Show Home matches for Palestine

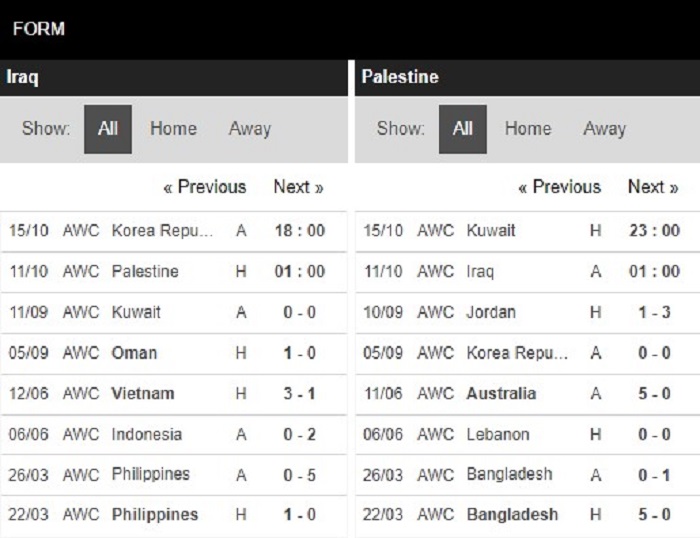click(x=528, y=129)
